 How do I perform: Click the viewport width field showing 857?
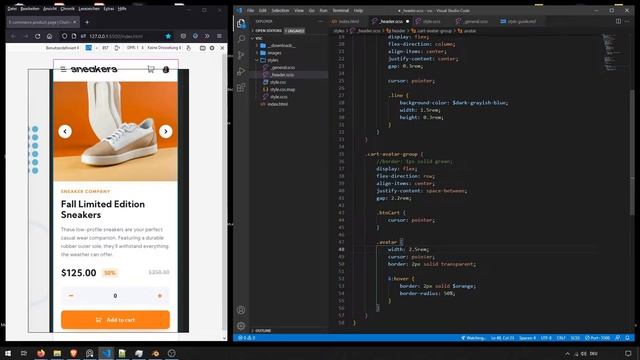tap(105, 48)
